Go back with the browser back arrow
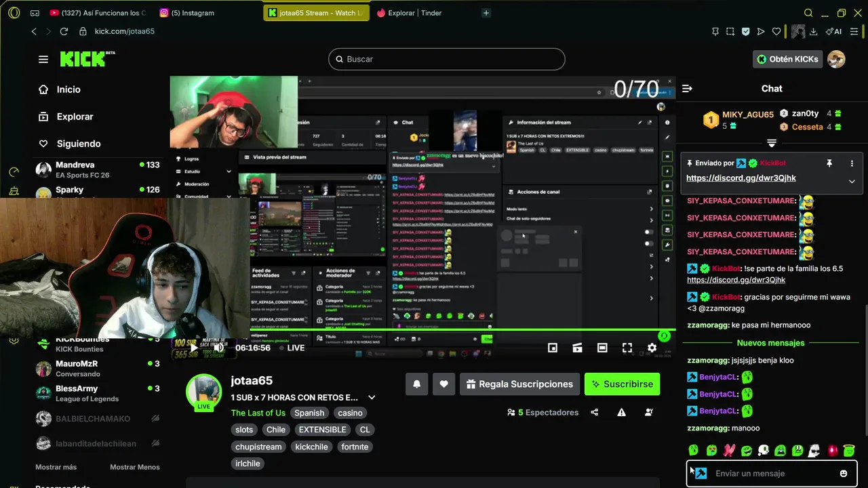The height and width of the screenshot is (488, 868). point(34,31)
